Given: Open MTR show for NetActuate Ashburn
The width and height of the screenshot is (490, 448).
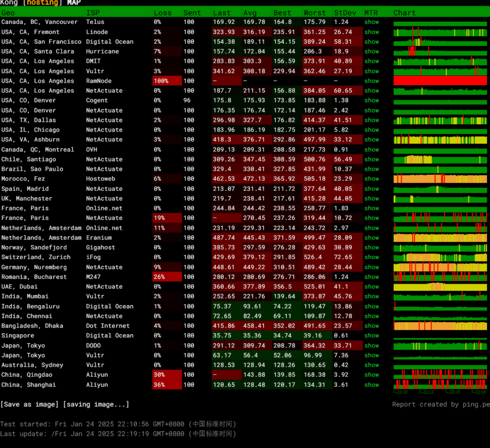Looking at the screenshot, I should pyautogui.click(x=371, y=140).
